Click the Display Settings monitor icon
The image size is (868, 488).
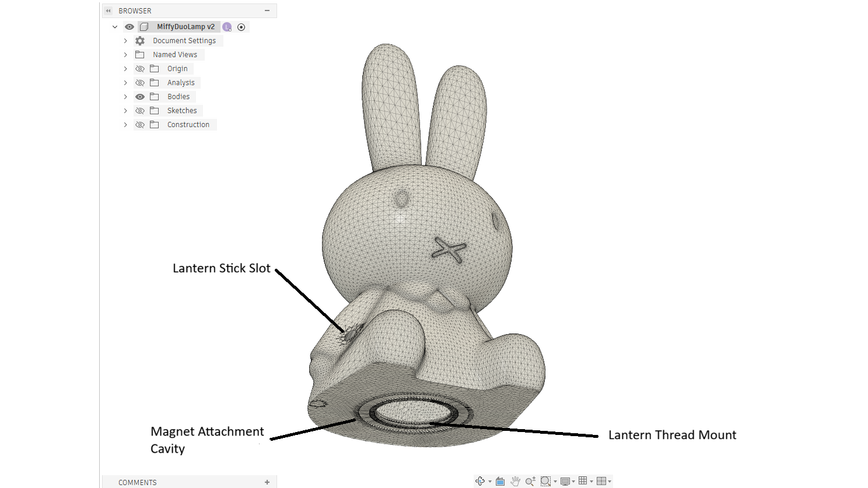click(x=565, y=481)
